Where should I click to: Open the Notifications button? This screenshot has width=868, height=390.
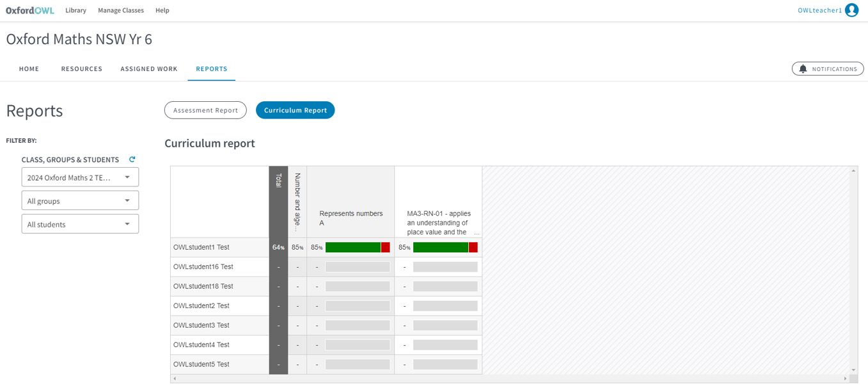pos(828,69)
